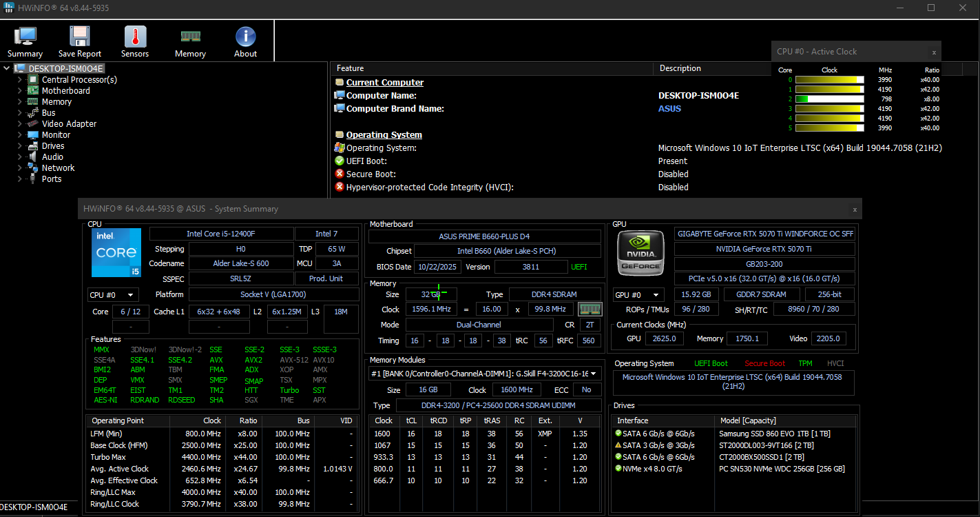Click the PC SN530 NVMe WDC 256GB drive entry
Viewport: 980px width, 517px height.
pyautogui.click(x=782, y=469)
